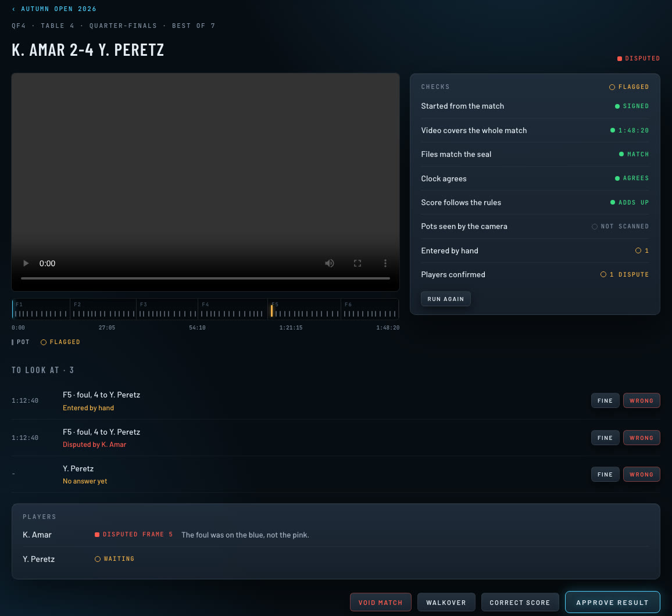672x616 pixels.
Task: Click the 'DISPUTED FRAME 5' player tag
Action: tap(134, 535)
